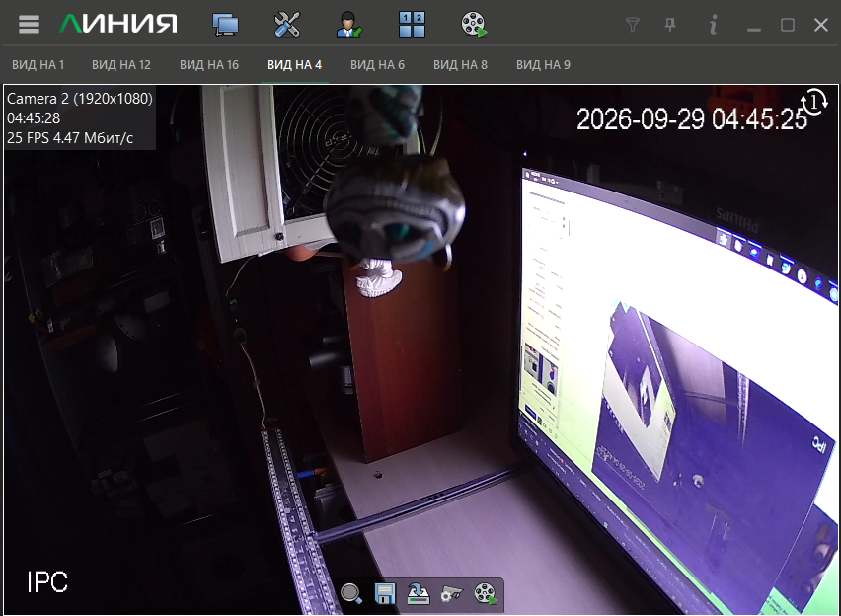Viewport: 841px width, 616px height.
Task: Open the hamburger main menu
Action: (x=29, y=24)
